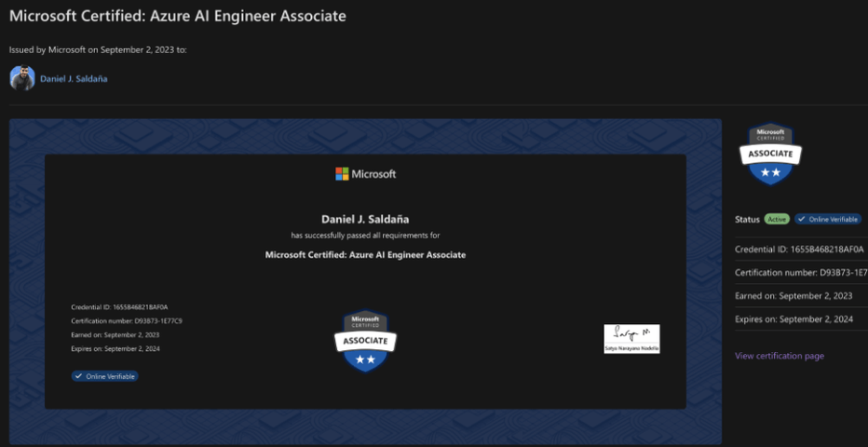Click the Credential ID in the status panel
Image resolution: width=868 pixels, height=447 pixels.
800,249
